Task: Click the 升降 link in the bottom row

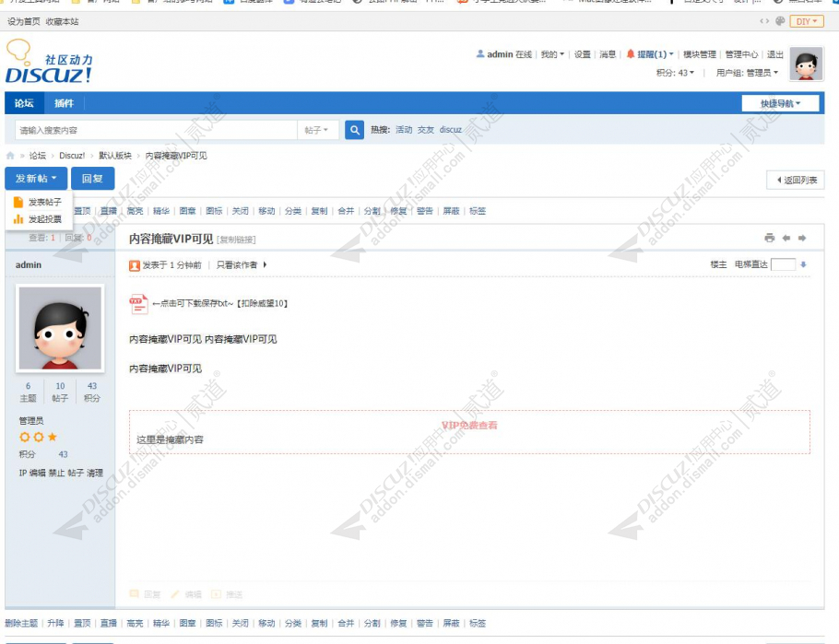Action: pos(55,623)
